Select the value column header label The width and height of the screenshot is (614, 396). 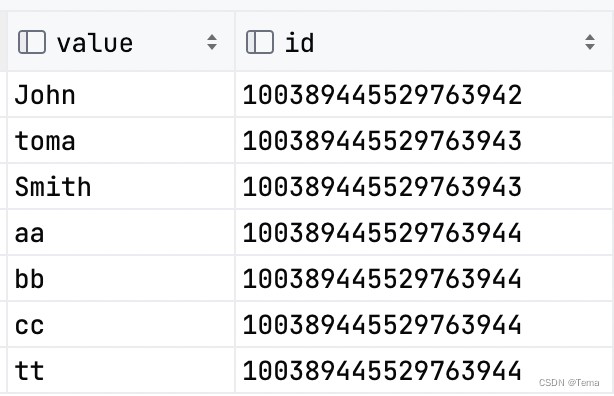click(95, 43)
